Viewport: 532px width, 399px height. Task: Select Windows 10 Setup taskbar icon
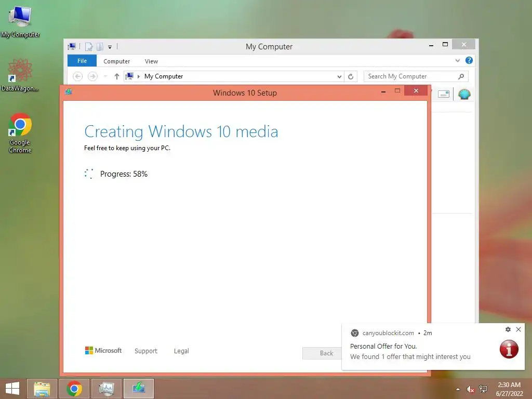click(x=139, y=389)
